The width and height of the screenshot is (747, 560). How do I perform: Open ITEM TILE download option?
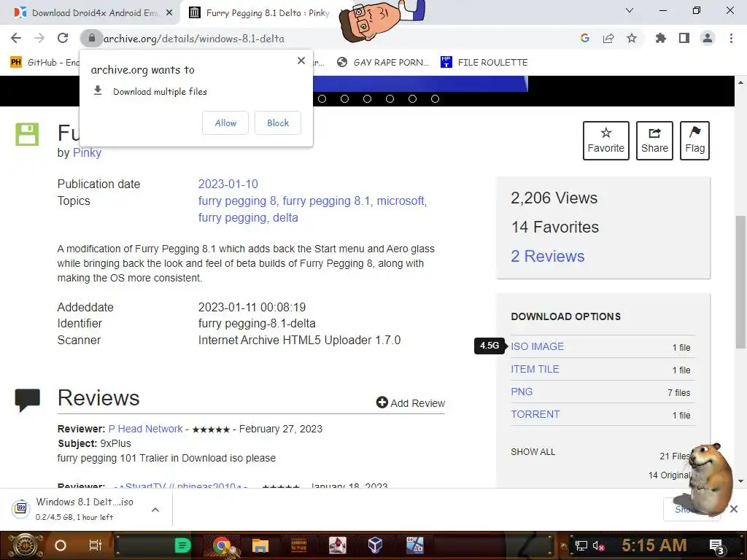(x=535, y=369)
